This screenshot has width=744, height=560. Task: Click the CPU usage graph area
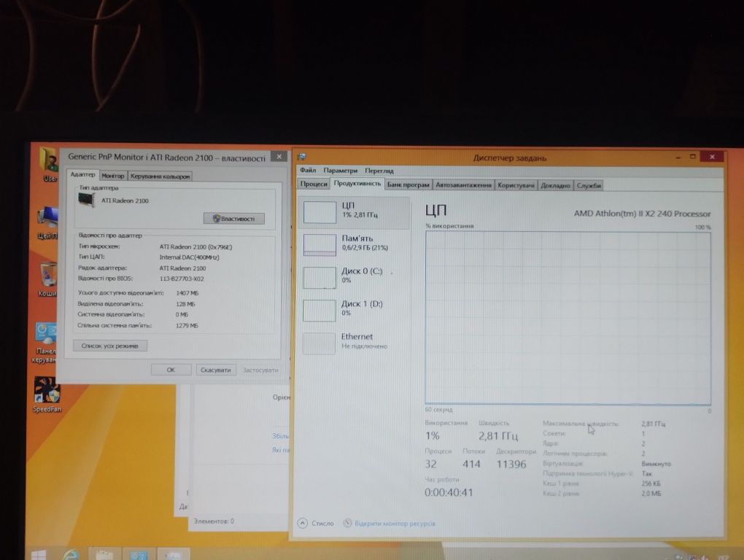(568, 318)
